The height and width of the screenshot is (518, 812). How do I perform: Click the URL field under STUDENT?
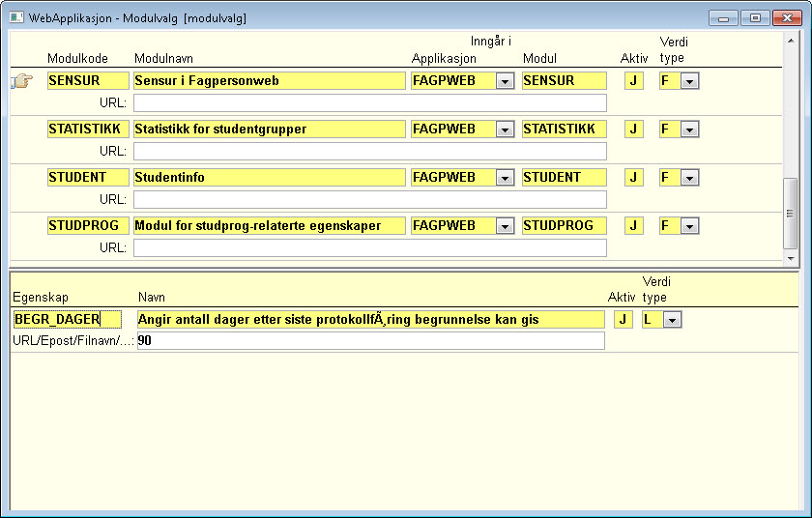[x=369, y=199]
